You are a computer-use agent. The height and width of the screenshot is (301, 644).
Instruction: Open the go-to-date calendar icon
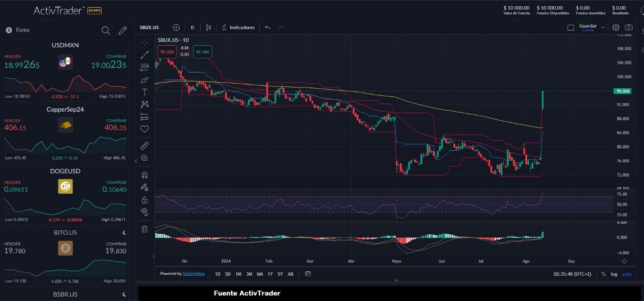click(x=308, y=274)
